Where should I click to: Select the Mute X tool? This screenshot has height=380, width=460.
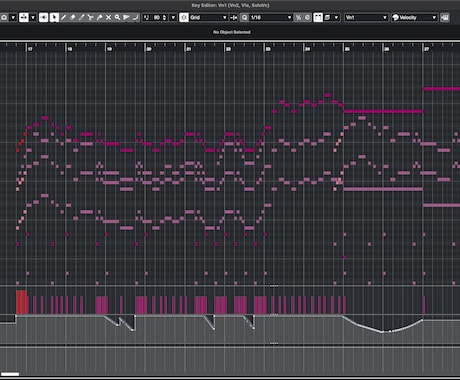(x=108, y=17)
